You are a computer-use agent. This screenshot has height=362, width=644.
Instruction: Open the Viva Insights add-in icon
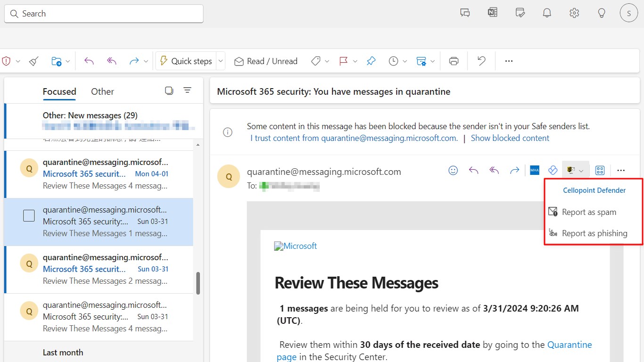(x=553, y=171)
